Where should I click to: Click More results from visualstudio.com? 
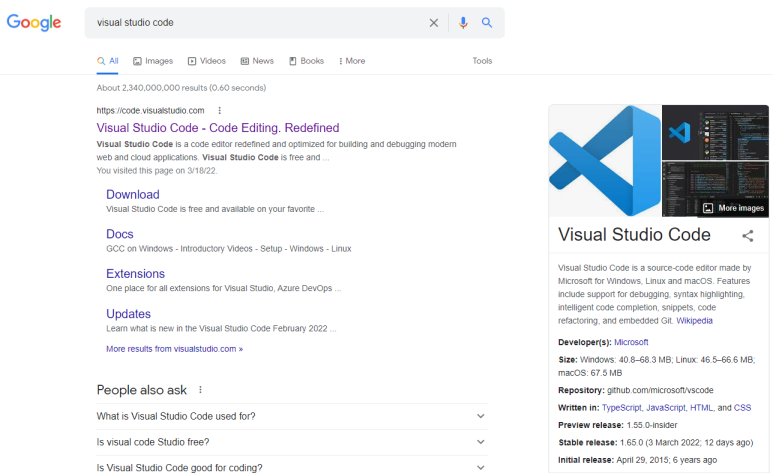click(175, 349)
